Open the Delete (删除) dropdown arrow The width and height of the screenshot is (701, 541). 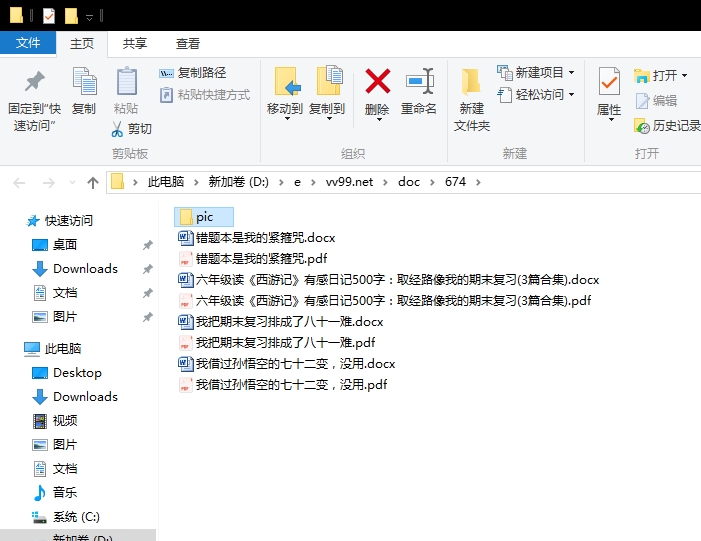click(379, 120)
